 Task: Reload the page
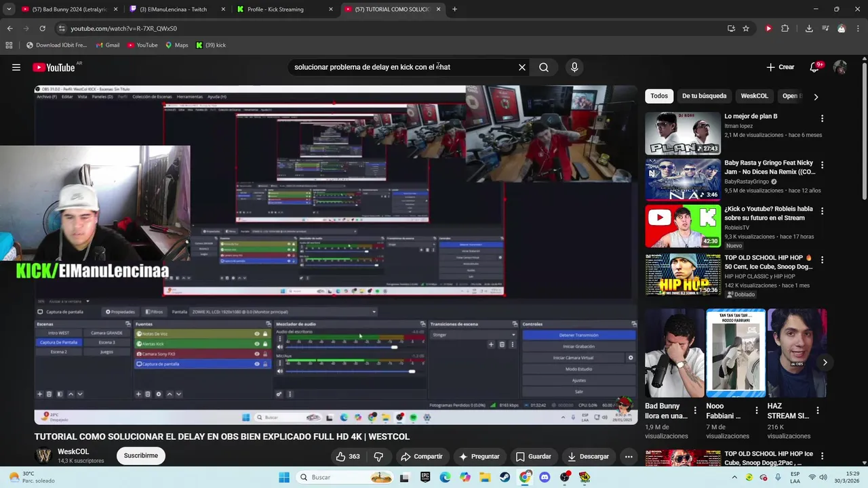tap(42, 28)
